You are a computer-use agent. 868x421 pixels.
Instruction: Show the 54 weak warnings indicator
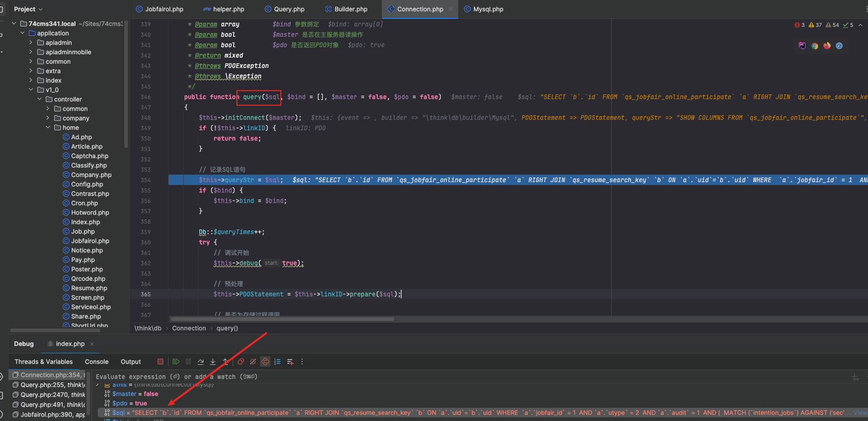coord(833,25)
